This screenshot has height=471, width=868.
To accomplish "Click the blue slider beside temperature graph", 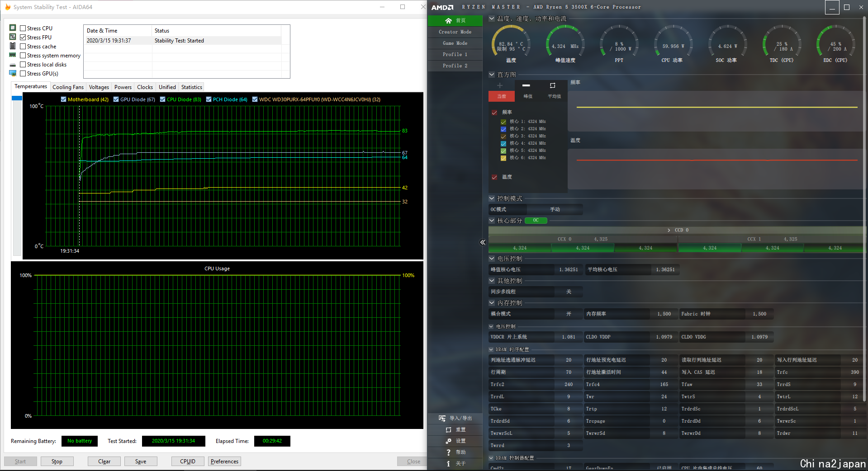I will click(x=17, y=98).
